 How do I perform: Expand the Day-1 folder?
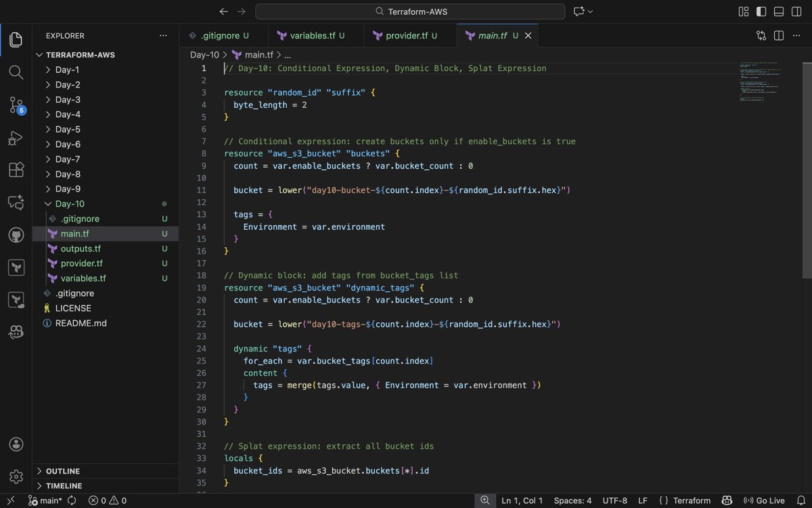click(105, 70)
